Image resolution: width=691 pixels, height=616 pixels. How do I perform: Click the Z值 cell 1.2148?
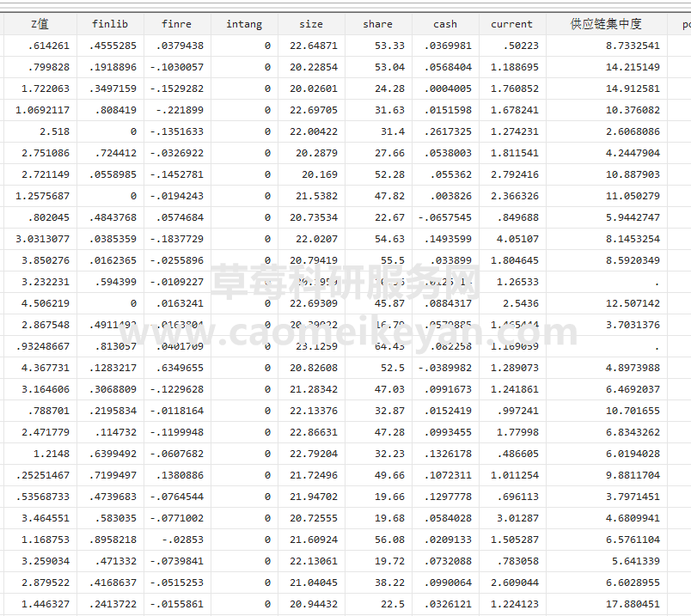[x=40, y=454]
